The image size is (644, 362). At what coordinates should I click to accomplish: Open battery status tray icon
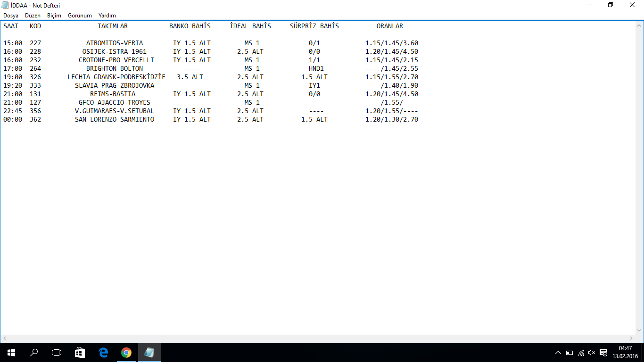(570, 353)
